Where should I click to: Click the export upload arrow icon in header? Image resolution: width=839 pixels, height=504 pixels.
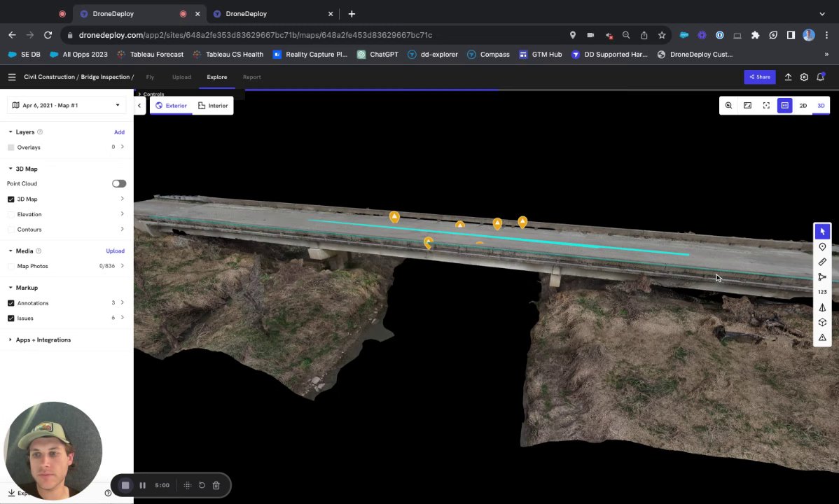click(x=788, y=77)
